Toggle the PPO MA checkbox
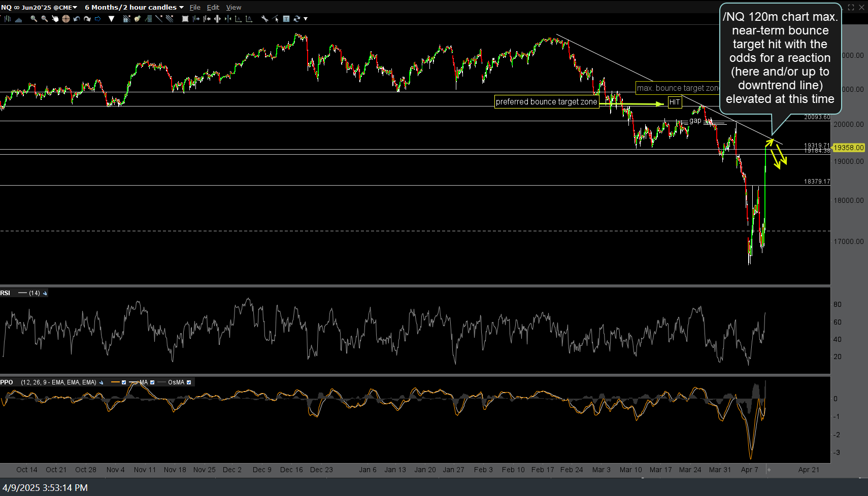 [x=152, y=382]
